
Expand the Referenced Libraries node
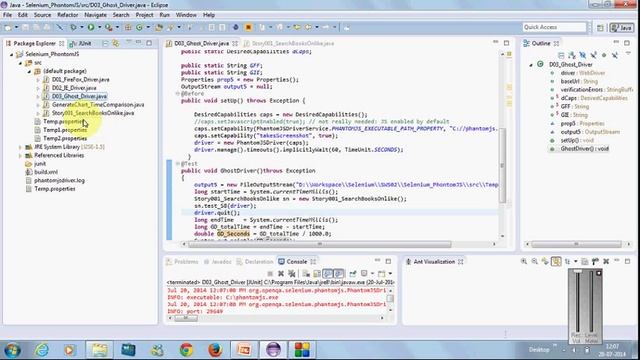[20, 156]
